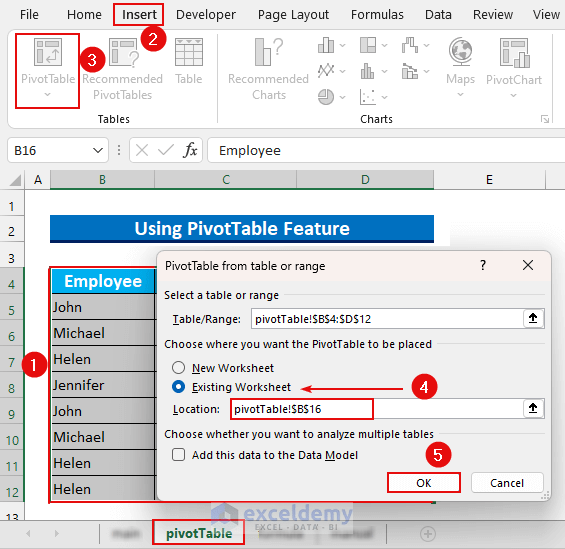This screenshot has height=549, width=565.
Task: Open waterfall chart dropdown arrow
Action: (x=427, y=45)
